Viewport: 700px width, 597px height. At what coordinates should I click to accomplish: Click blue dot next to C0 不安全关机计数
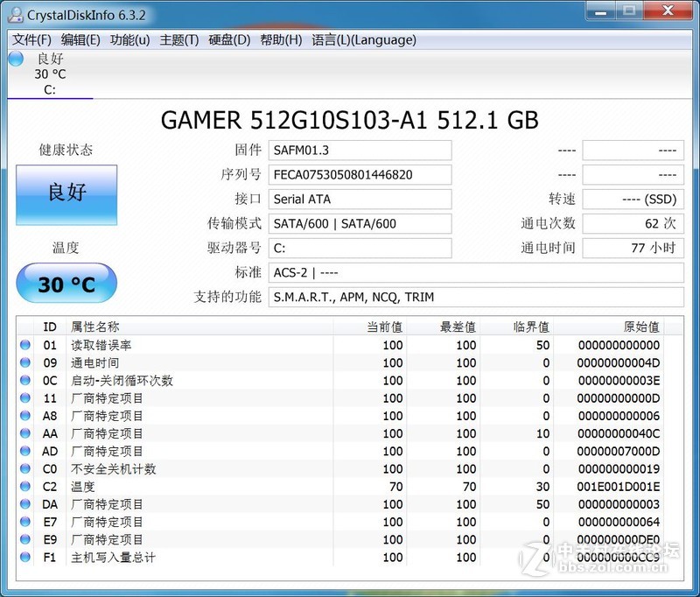(25, 468)
